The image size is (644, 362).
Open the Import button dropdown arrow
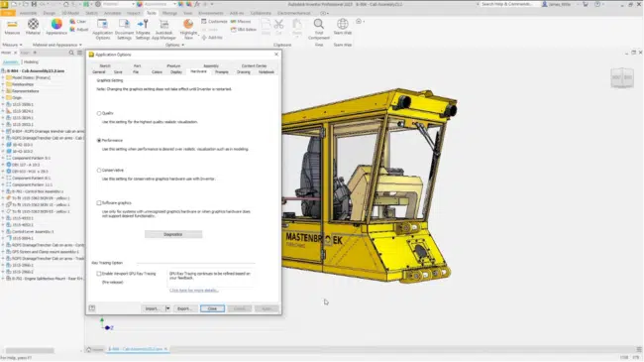point(167,308)
